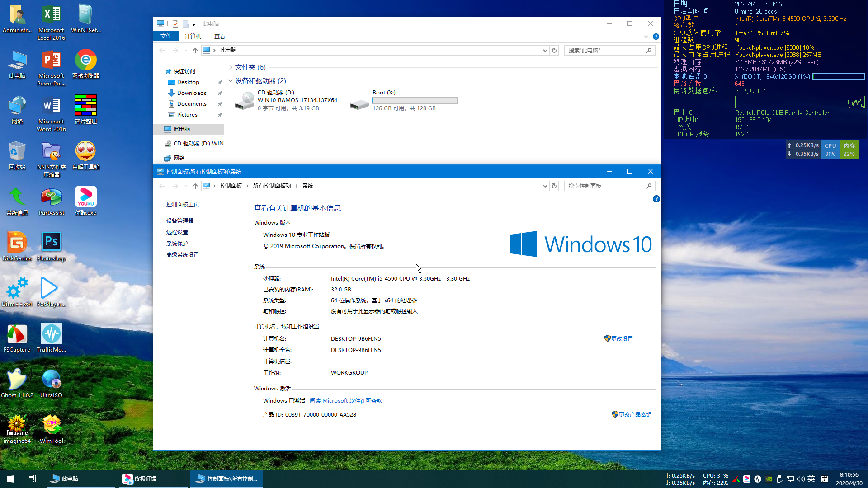Open 网络 network desktop icon
The height and width of the screenshot is (488, 868).
click(x=17, y=110)
